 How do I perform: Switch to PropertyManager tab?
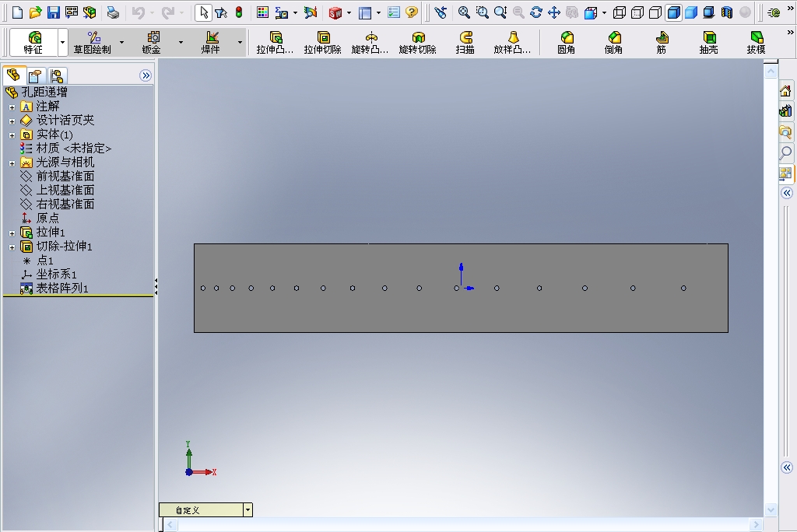(35, 75)
